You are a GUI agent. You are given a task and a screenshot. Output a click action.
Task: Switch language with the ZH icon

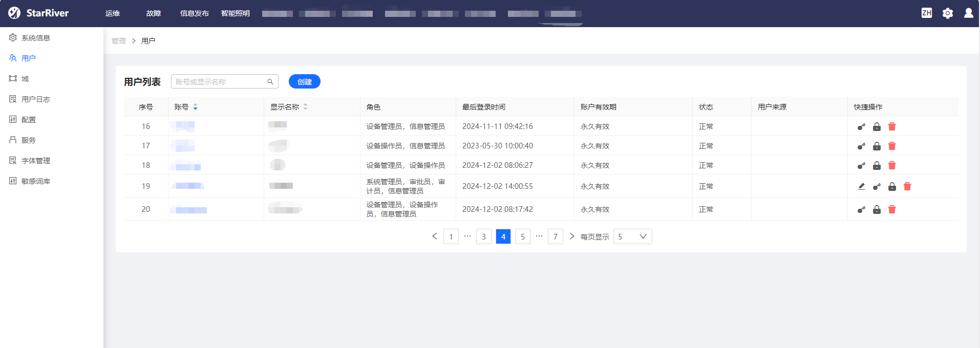[x=927, y=13]
